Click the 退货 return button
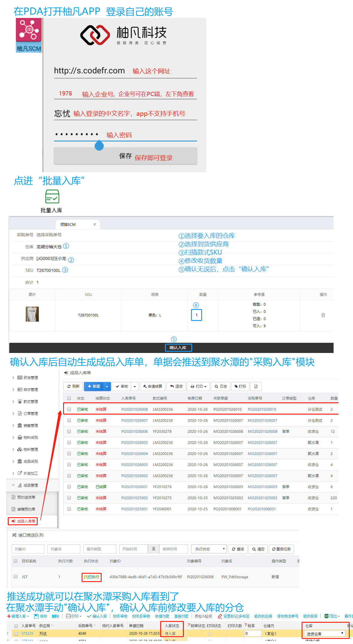This screenshot has width=353, height=644. click(x=176, y=386)
